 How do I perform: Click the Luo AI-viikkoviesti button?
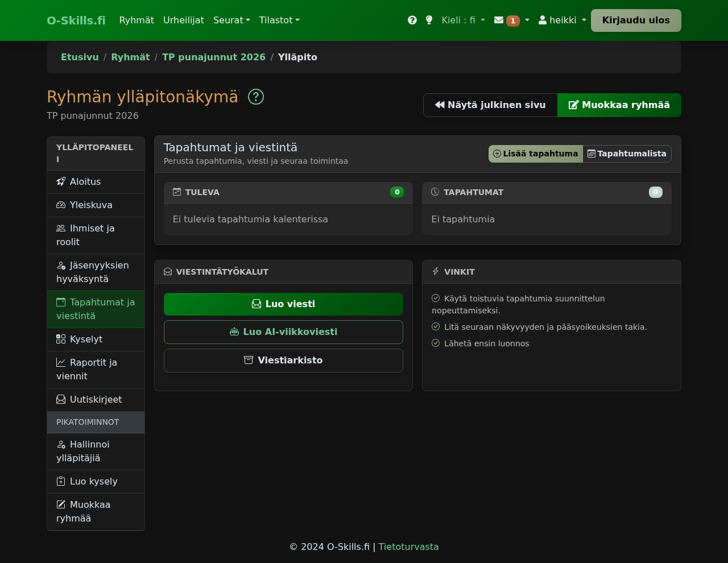[x=283, y=332]
